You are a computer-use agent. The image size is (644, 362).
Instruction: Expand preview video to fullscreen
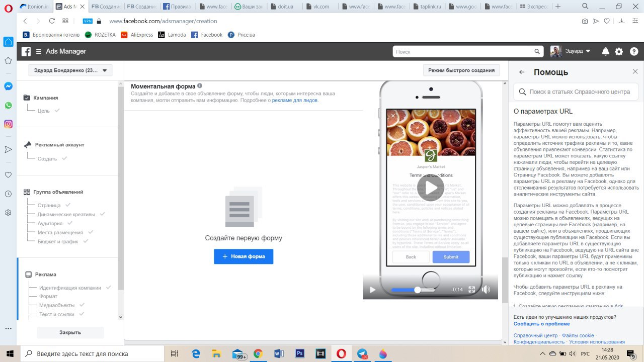tap(472, 290)
